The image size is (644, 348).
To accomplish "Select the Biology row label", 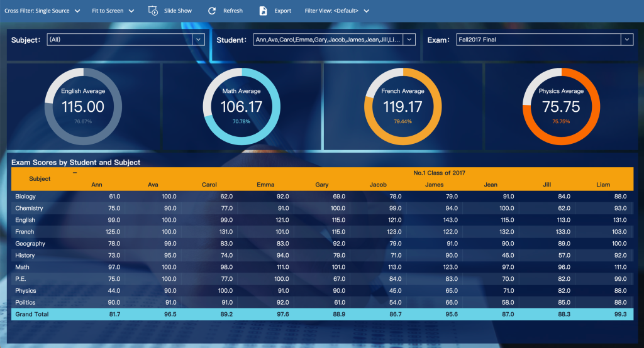I will tap(26, 197).
